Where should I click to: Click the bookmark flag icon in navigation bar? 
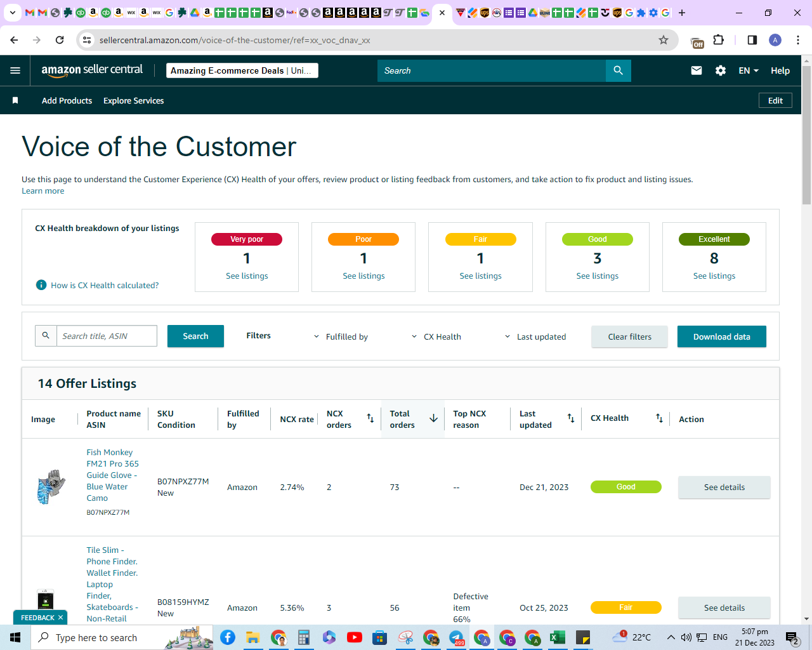(15, 100)
